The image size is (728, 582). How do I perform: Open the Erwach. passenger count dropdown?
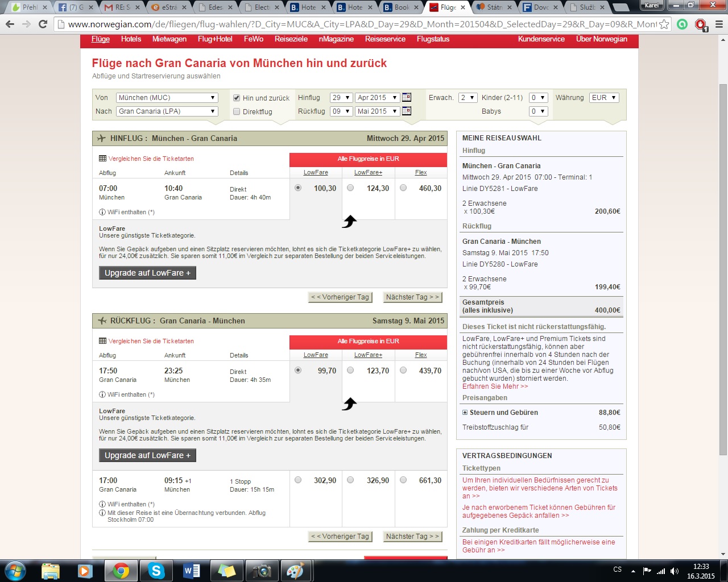[468, 98]
